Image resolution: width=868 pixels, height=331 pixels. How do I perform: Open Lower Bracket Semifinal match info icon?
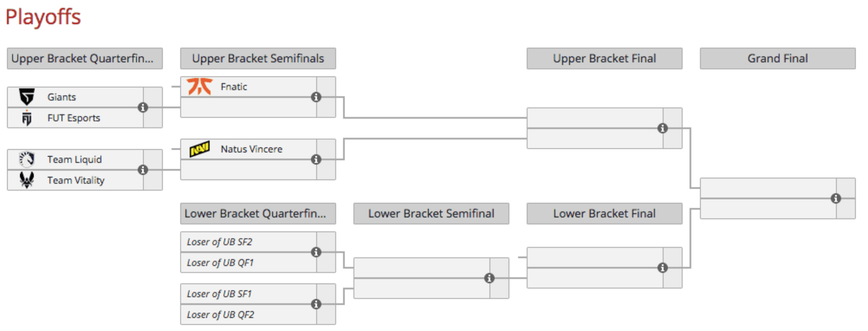[489, 278]
